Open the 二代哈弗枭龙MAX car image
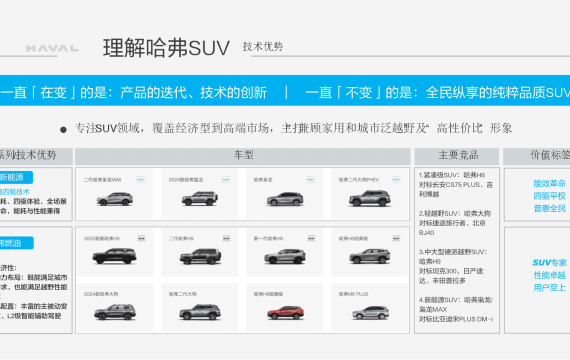 click(x=115, y=199)
